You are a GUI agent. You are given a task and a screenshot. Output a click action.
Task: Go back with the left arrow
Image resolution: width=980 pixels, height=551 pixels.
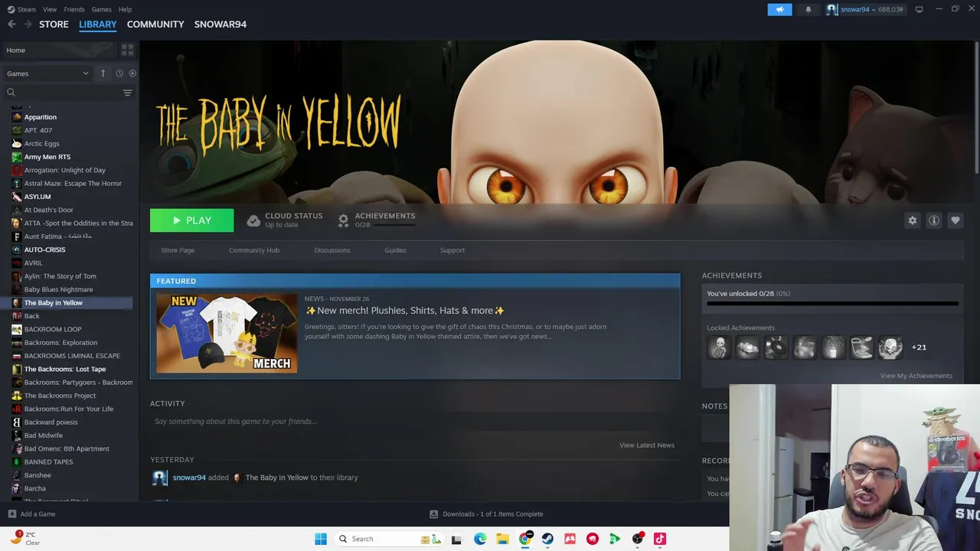click(x=11, y=24)
